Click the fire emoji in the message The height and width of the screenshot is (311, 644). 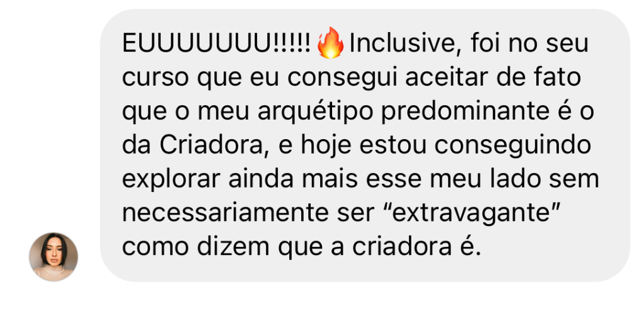click(331, 43)
